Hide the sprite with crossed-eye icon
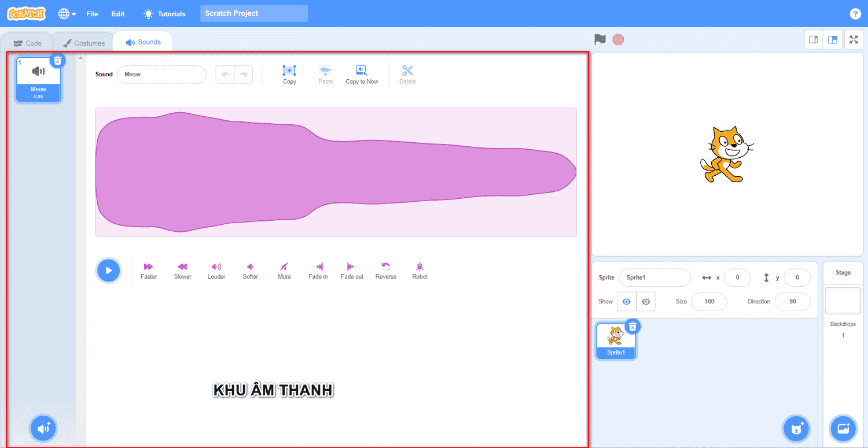 (646, 301)
